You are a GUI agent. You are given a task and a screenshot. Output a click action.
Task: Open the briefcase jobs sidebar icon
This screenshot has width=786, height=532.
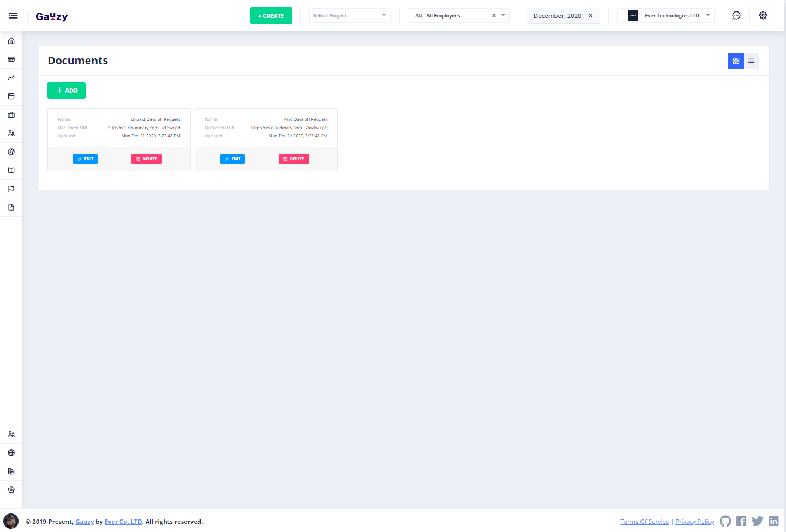click(11, 115)
